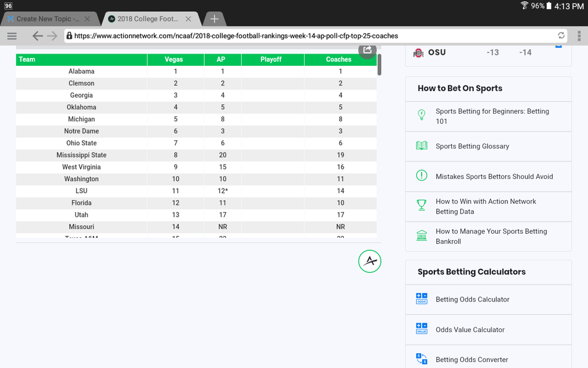Viewport: 588px width, 368px height.
Task: Click the Playoff column header
Action: (273, 59)
